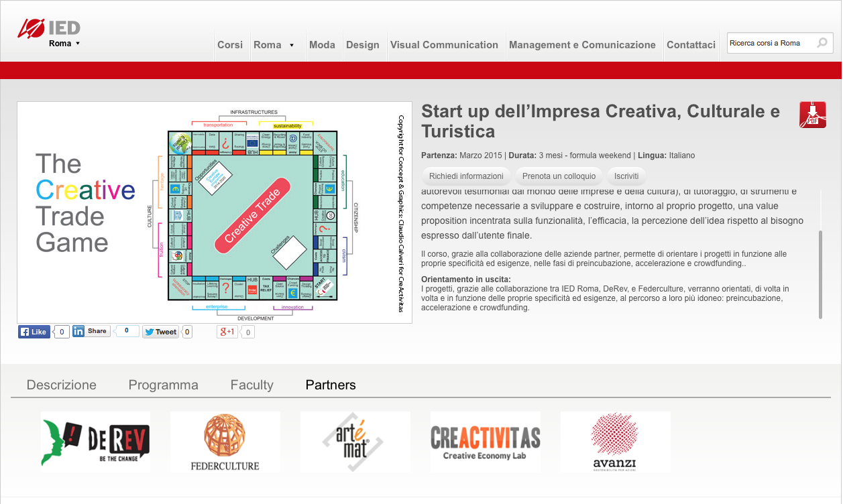Tweet this course page
The height and width of the screenshot is (504, 843).
click(160, 332)
